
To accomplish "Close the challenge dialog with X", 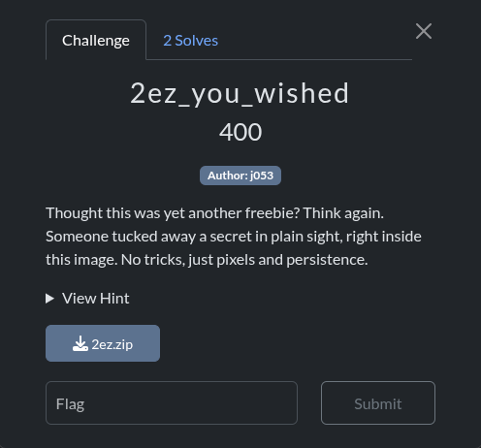I will (x=424, y=31).
